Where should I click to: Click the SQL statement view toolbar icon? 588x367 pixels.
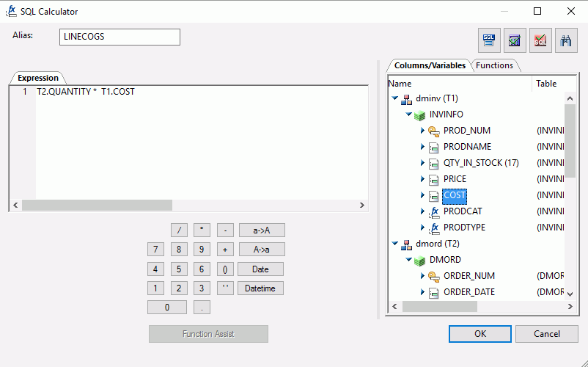click(x=489, y=40)
